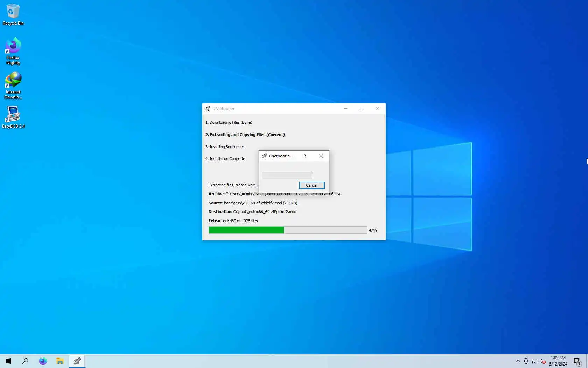Click the help question mark in dialog
The width and height of the screenshot is (588, 368).
pos(305,156)
